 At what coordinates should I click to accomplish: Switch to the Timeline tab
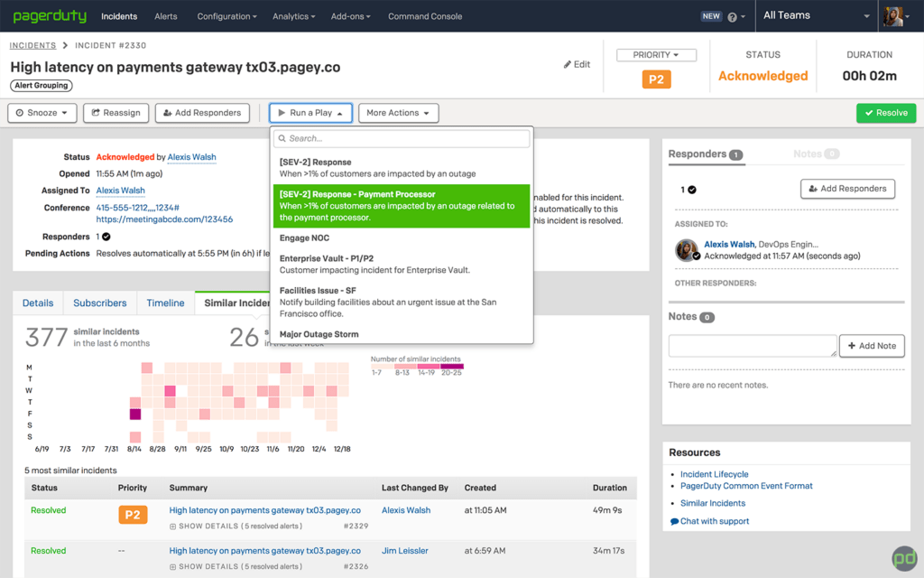[166, 303]
